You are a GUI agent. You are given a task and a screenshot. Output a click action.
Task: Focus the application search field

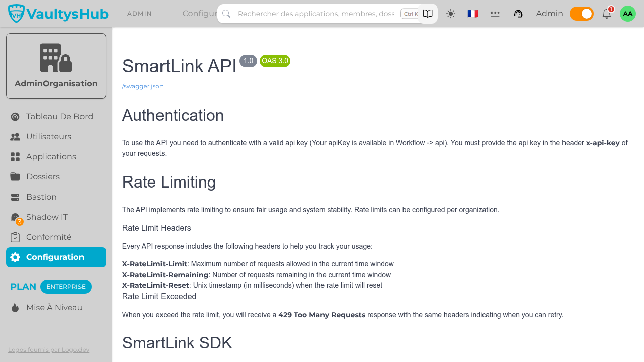(315, 14)
